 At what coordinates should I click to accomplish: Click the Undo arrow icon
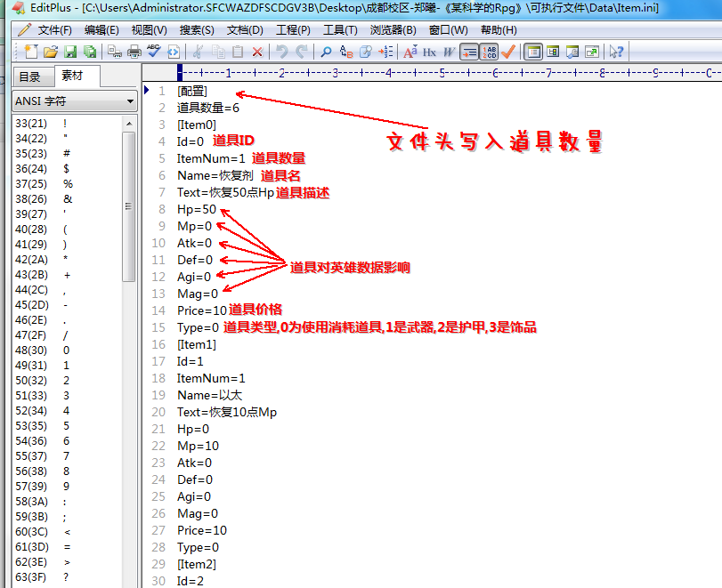click(282, 52)
